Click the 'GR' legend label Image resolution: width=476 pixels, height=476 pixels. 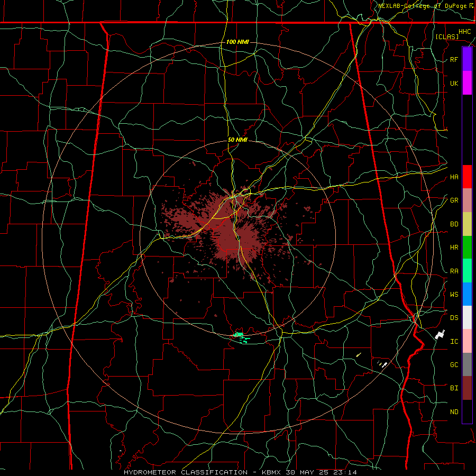[454, 200]
